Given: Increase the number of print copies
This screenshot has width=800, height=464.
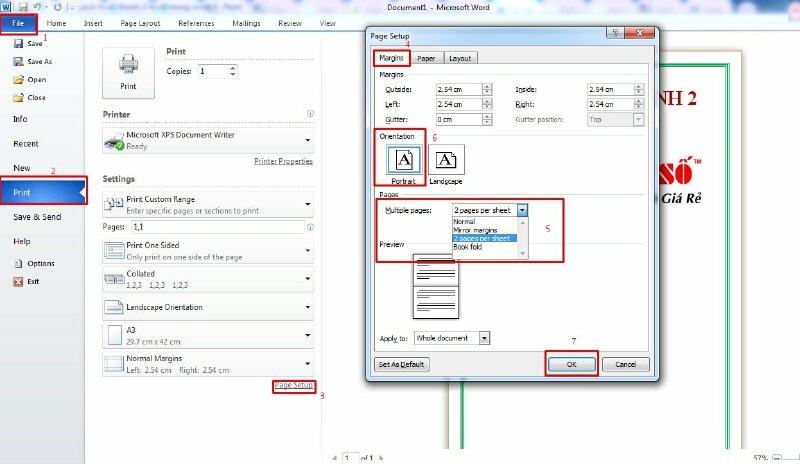Looking at the screenshot, I should tap(233, 68).
